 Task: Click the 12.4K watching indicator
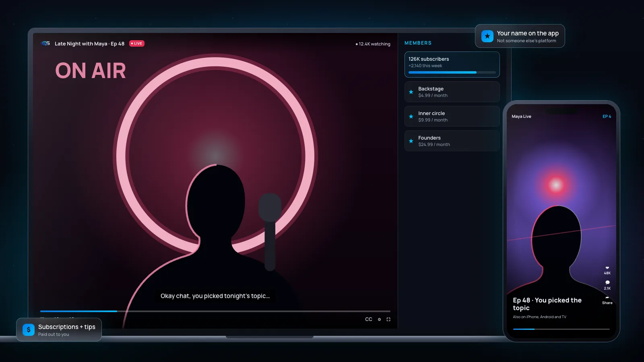click(373, 44)
